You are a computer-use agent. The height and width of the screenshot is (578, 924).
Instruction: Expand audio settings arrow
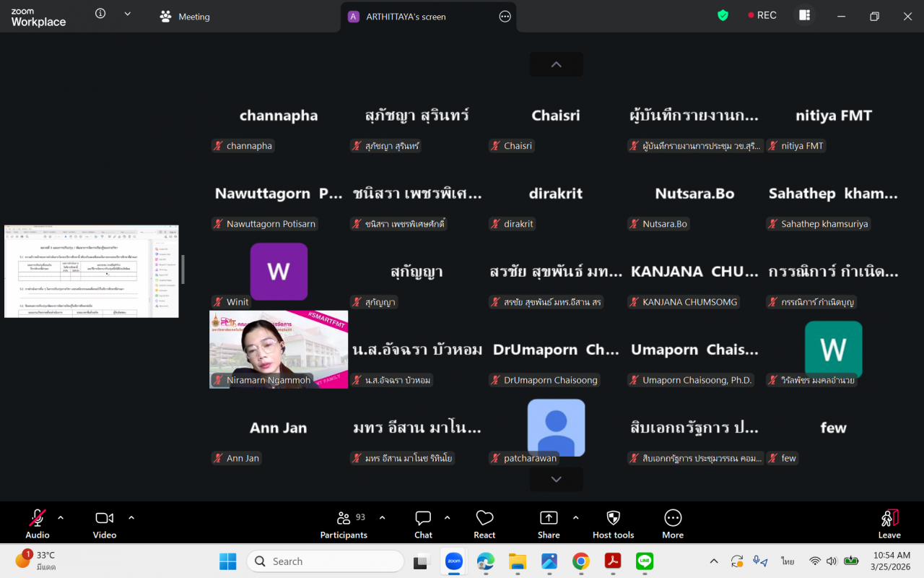[61, 517]
